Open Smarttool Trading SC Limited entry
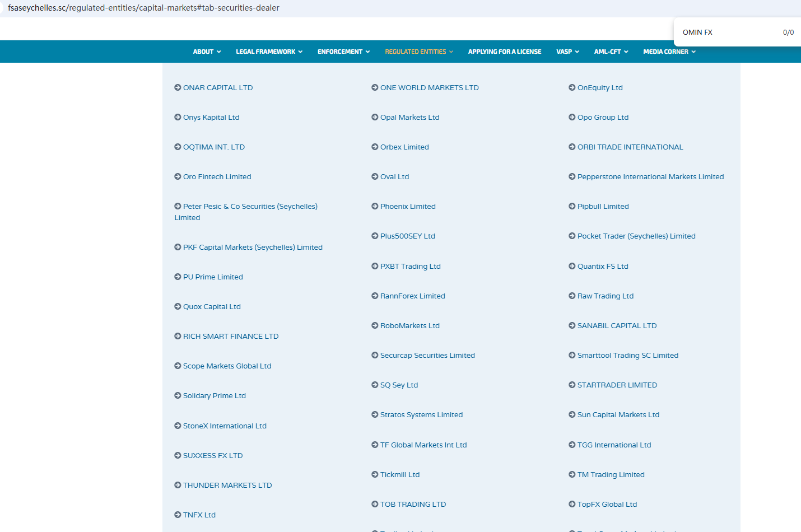This screenshot has height=532, width=801. pyautogui.click(x=628, y=355)
